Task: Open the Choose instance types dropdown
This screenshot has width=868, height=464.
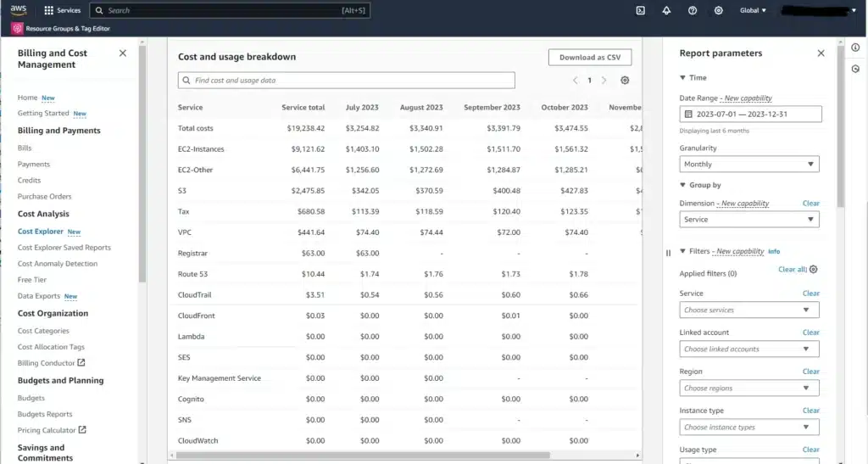Action: point(749,427)
